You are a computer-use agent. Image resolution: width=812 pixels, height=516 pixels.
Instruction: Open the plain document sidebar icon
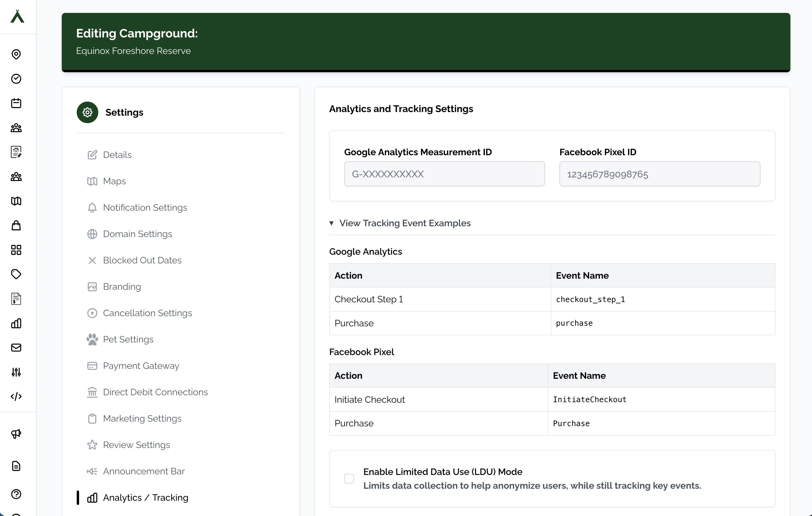pos(16,466)
